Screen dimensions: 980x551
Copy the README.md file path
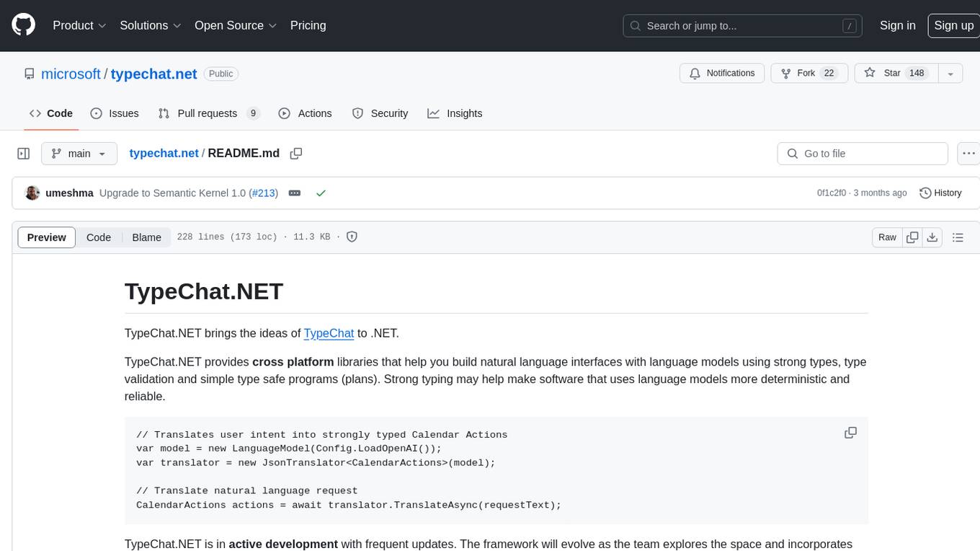tap(295, 154)
